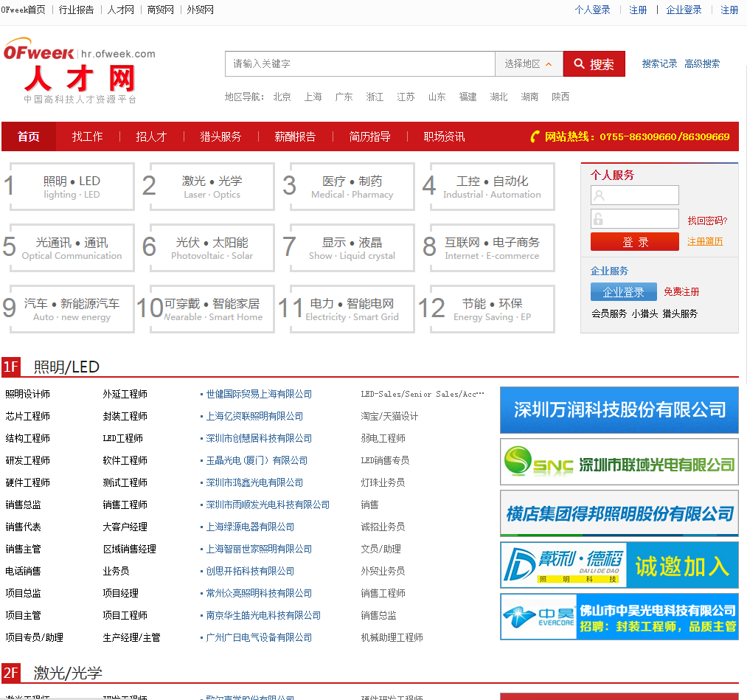Open the 芯片工程师 job category
This screenshot has width=747, height=700.
click(x=27, y=417)
